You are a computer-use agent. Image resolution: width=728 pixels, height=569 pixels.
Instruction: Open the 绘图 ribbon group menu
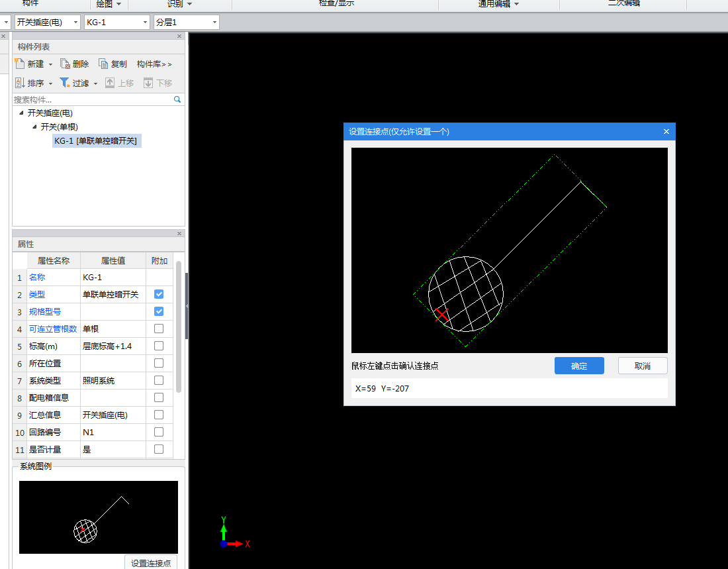click(x=109, y=4)
